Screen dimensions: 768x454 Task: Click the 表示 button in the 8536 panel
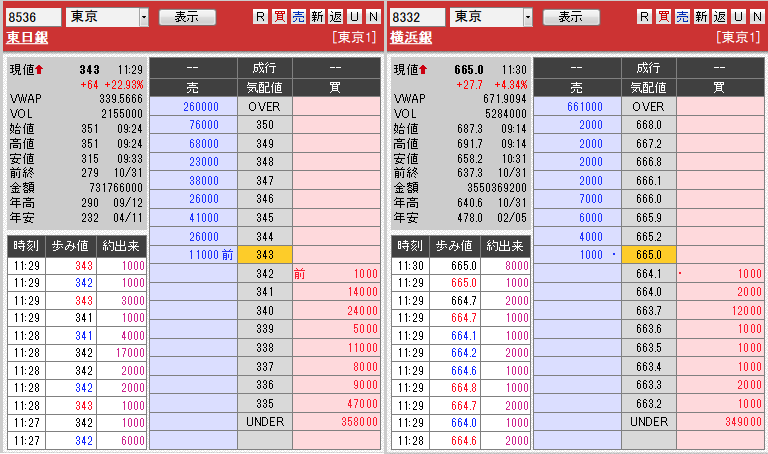187,18
